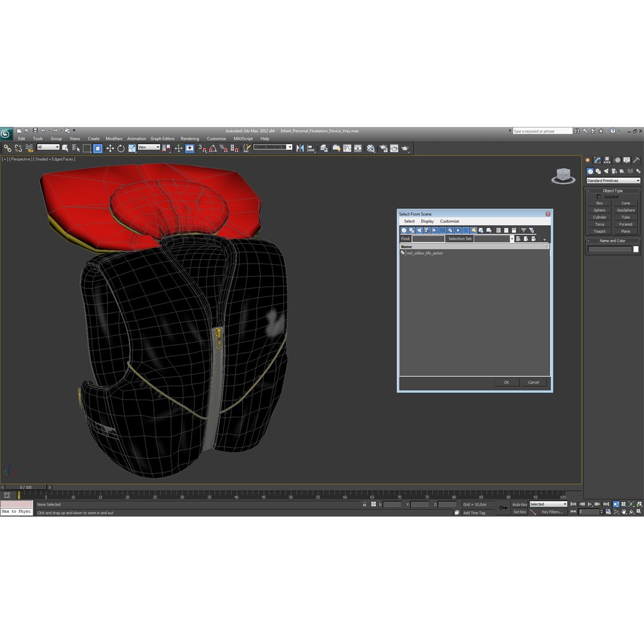Click the Mirror tool icon
Screen dimensions: 644x644
[300, 148]
